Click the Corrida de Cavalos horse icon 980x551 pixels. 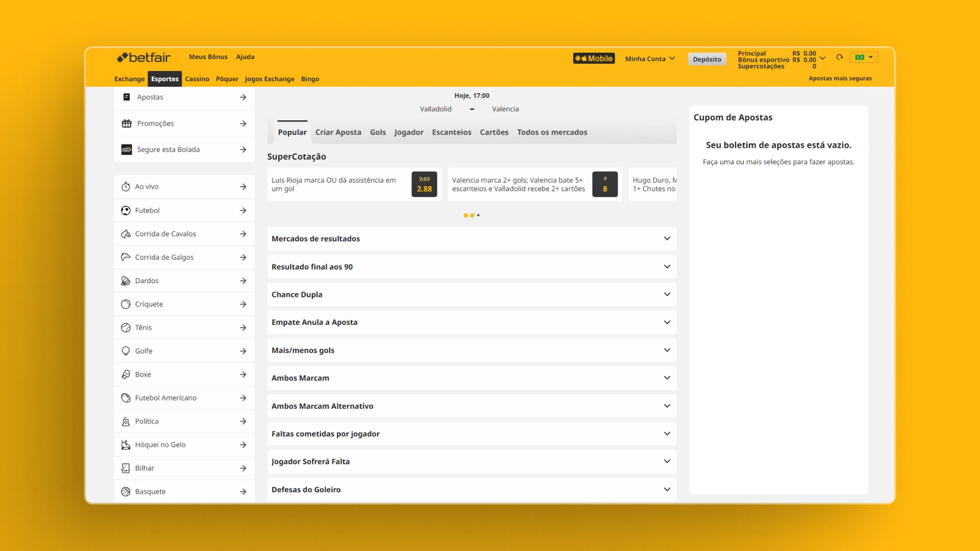pyautogui.click(x=126, y=234)
